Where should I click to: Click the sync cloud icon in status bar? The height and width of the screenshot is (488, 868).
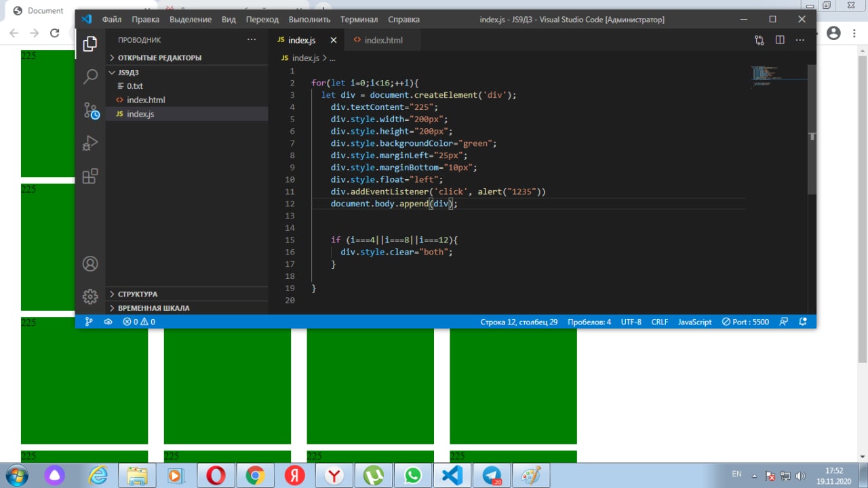pyautogui.click(x=108, y=322)
